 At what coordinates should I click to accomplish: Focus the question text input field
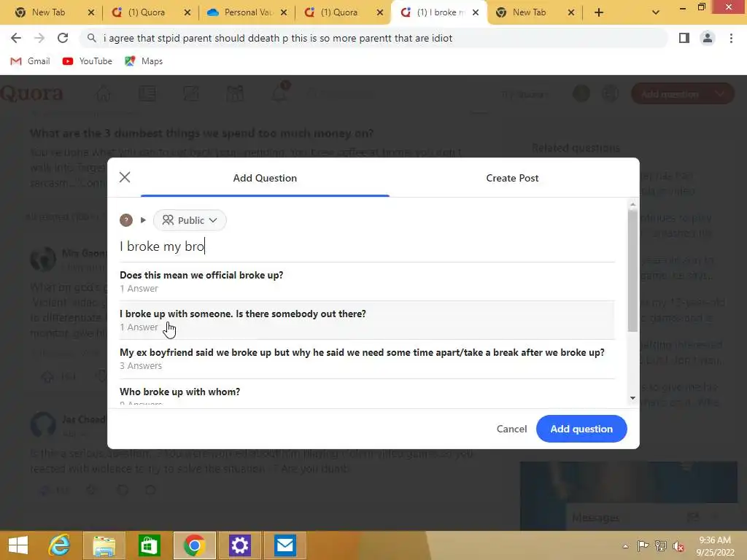coord(367,246)
